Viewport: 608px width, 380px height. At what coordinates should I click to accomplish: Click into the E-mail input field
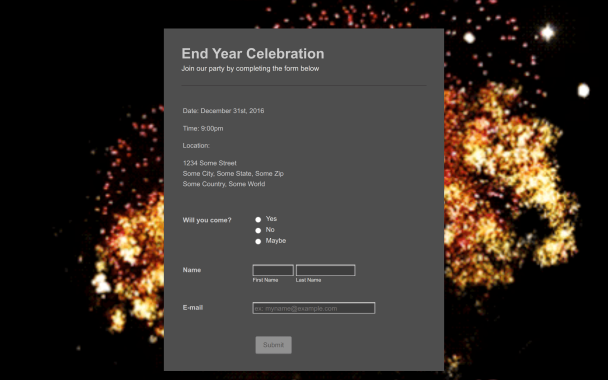[314, 308]
